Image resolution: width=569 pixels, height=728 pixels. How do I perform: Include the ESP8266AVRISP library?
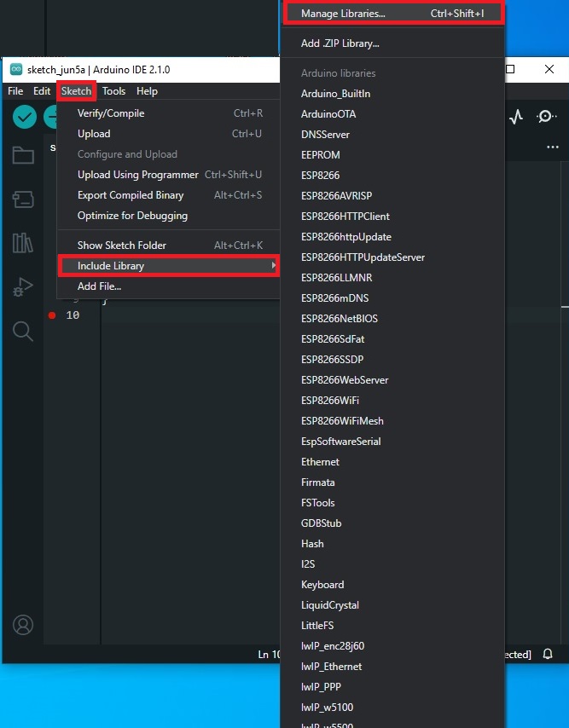click(x=393, y=195)
